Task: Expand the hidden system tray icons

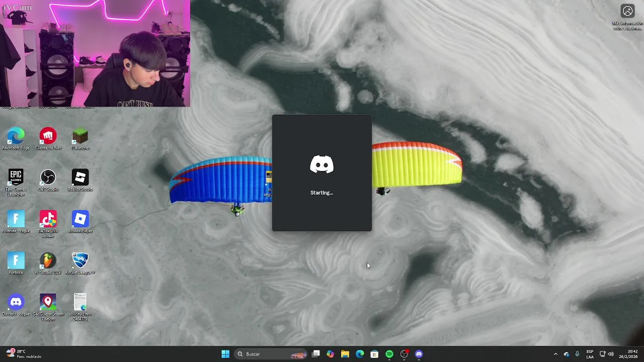Action: (555, 354)
